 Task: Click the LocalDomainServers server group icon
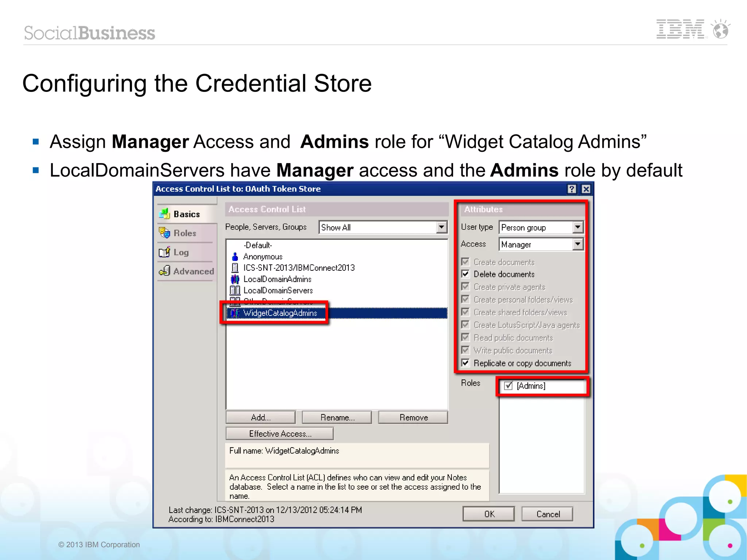pyautogui.click(x=235, y=290)
